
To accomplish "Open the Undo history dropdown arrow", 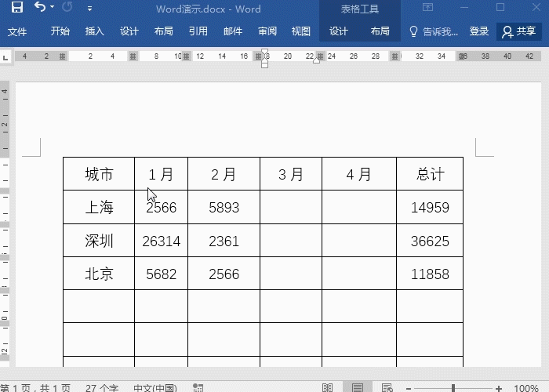I will [x=53, y=7].
